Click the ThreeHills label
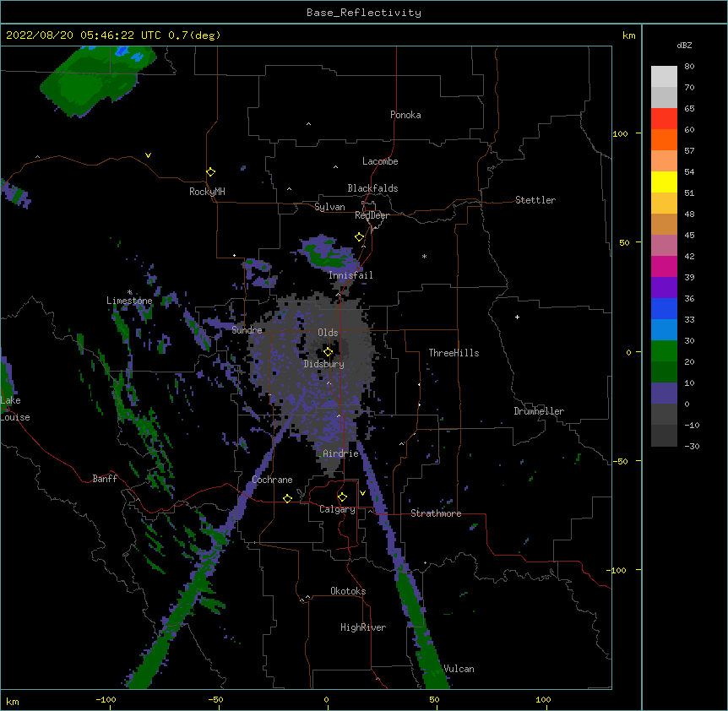The width and height of the screenshot is (728, 711). (x=454, y=353)
